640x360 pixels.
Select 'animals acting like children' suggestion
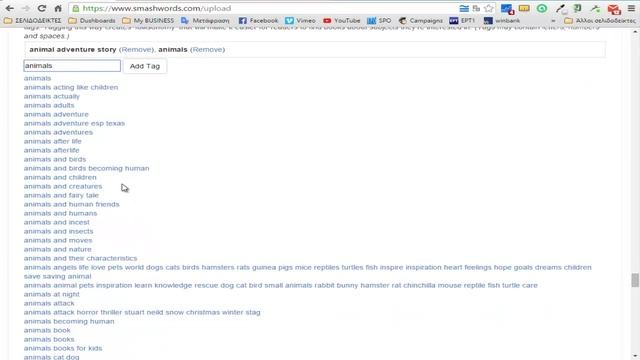[71, 87]
